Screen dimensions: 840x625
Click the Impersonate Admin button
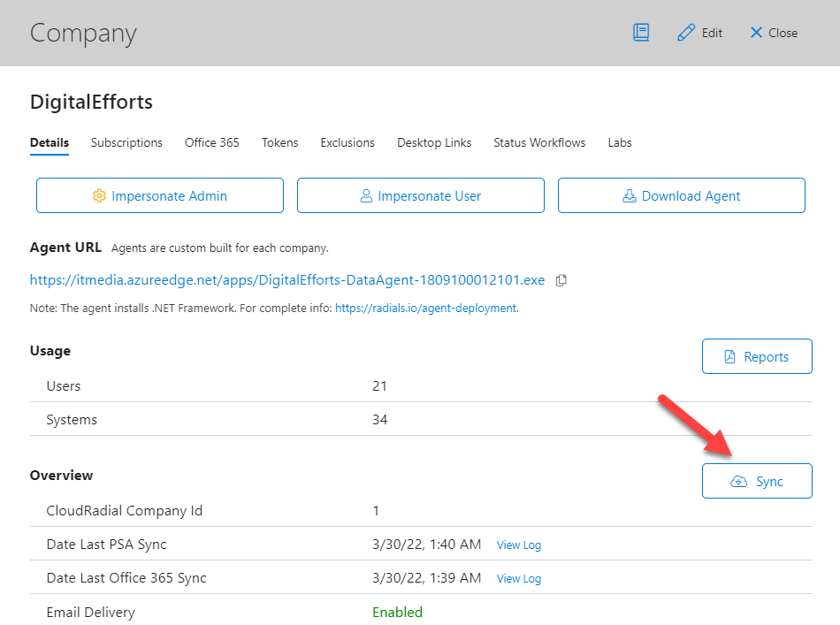tap(160, 195)
